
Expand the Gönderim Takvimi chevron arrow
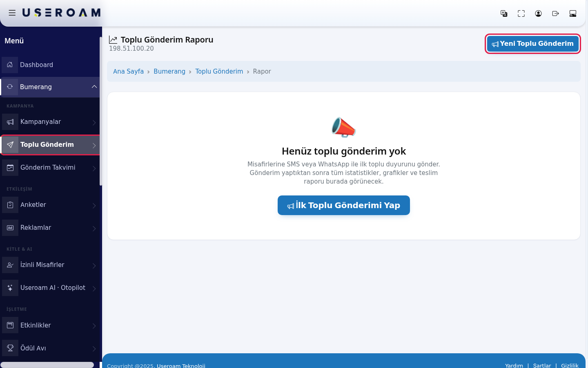(94, 168)
